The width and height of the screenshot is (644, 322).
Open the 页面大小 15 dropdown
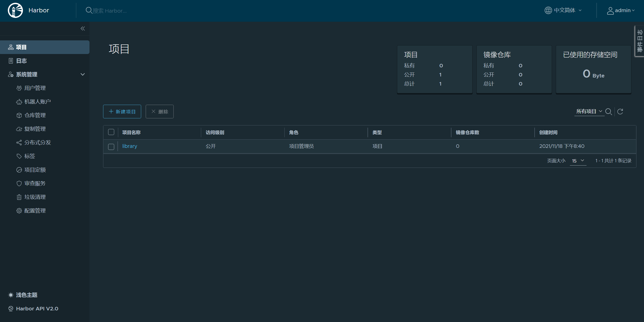point(578,161)
